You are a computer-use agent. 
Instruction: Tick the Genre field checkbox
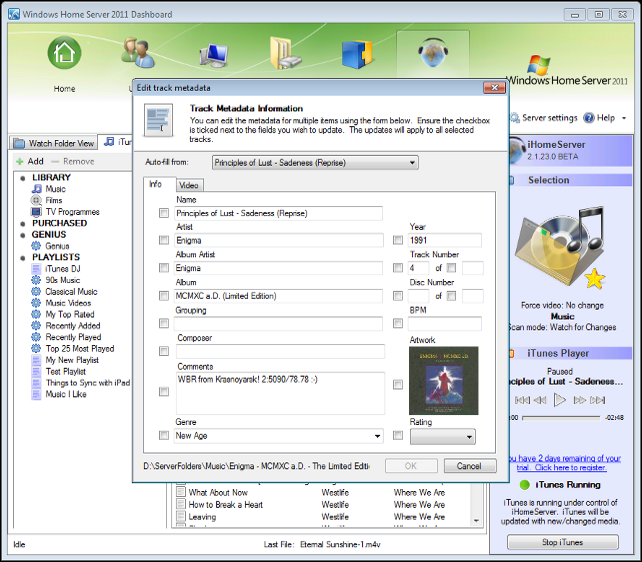click(164, 435)
